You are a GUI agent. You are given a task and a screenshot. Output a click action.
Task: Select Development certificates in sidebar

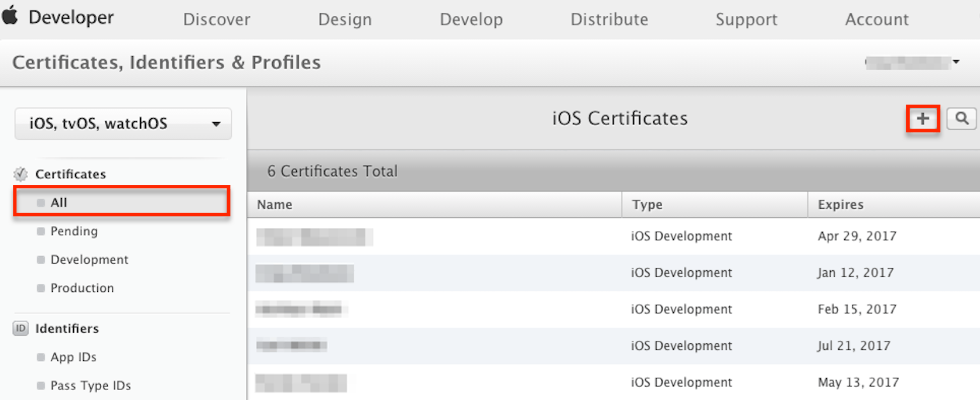coord(89,259)
